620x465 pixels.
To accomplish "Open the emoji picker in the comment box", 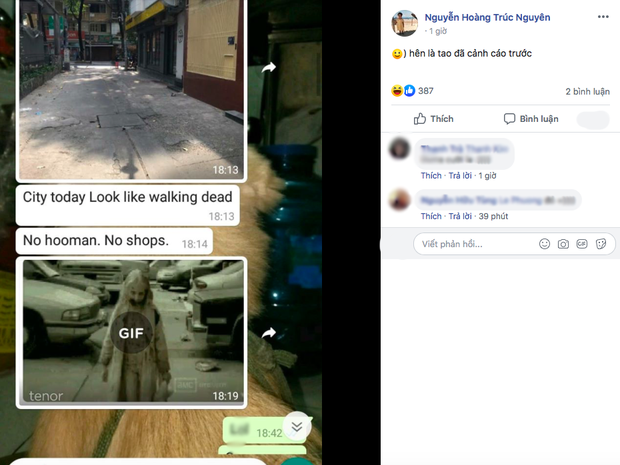I will (x=544, y=244).
